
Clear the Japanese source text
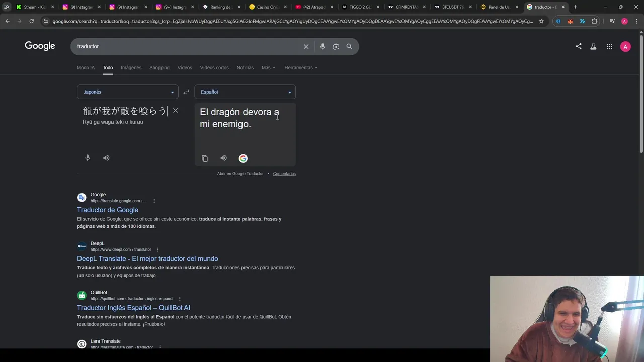coord(175,110)
